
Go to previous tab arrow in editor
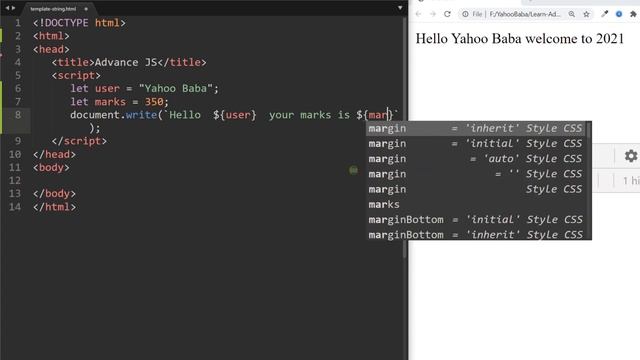pyautogui.click(x=7, y=8)
